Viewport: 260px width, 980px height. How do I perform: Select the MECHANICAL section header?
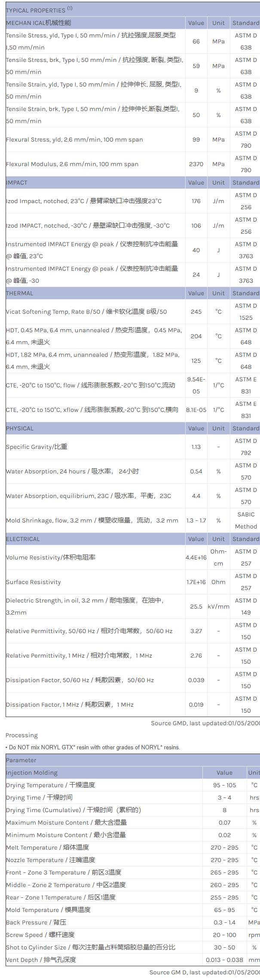(x=39, y=23)
